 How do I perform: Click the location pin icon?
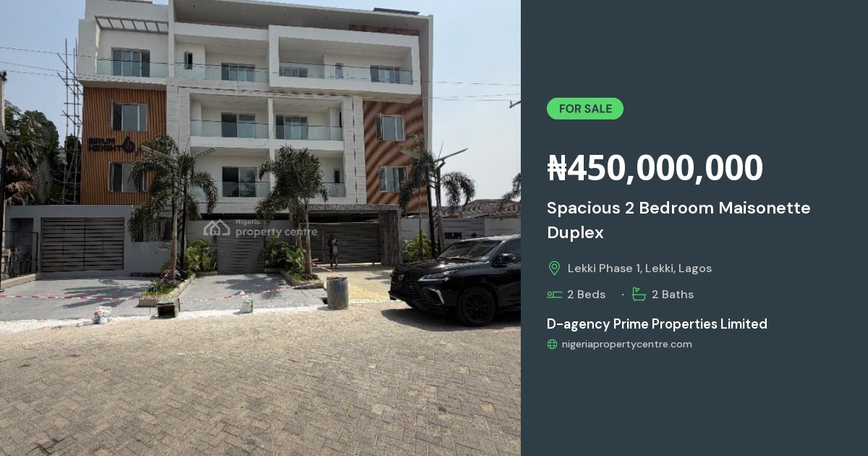pos(554,269)
